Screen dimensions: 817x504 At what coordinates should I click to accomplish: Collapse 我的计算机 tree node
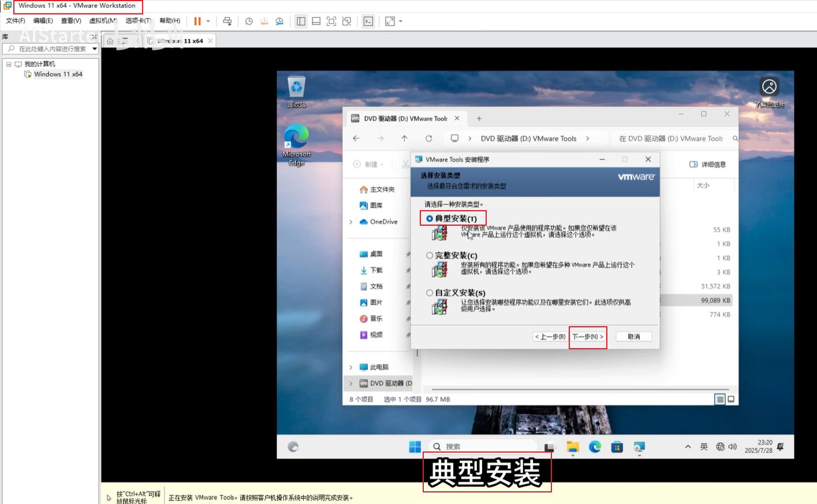[x=9, y=64]
